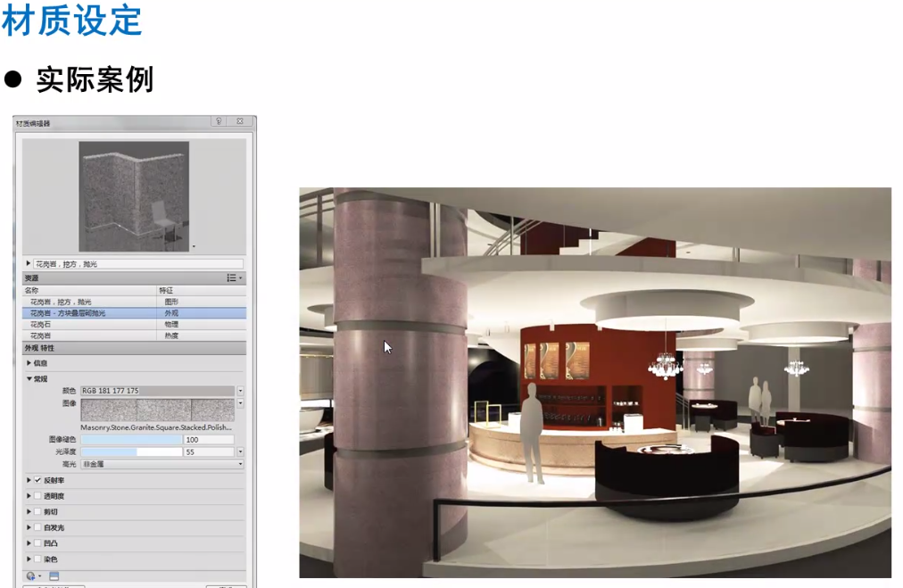Select the 花岗石 physical asset row
The height and width of the screenshot is (588, 903).
(89, 325)
